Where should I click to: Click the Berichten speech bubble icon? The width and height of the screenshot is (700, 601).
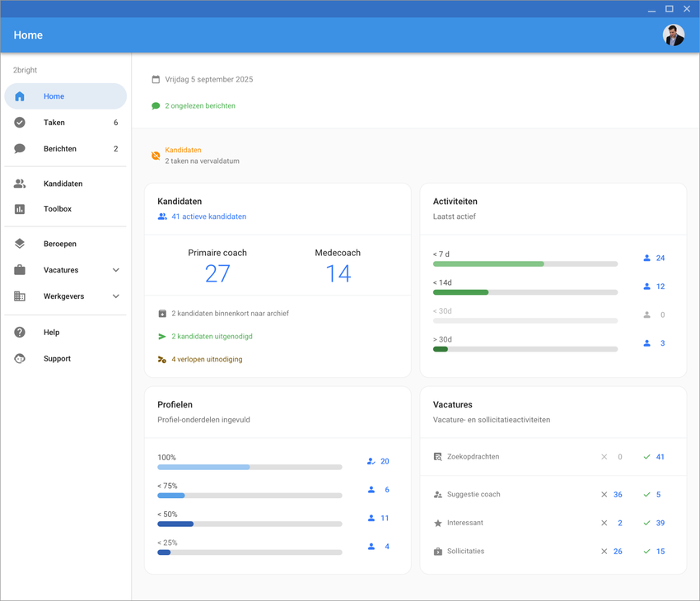[x=20, y=149]
